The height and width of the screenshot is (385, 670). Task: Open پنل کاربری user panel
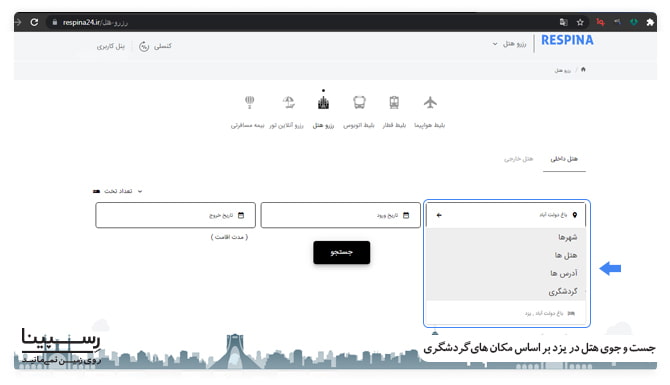(x=111, y=46)
